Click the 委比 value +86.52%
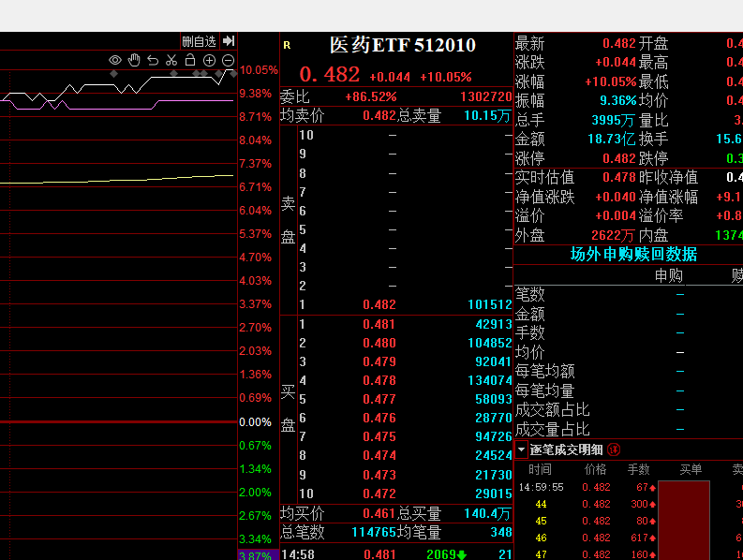743x560 pixels. point(370,97)
